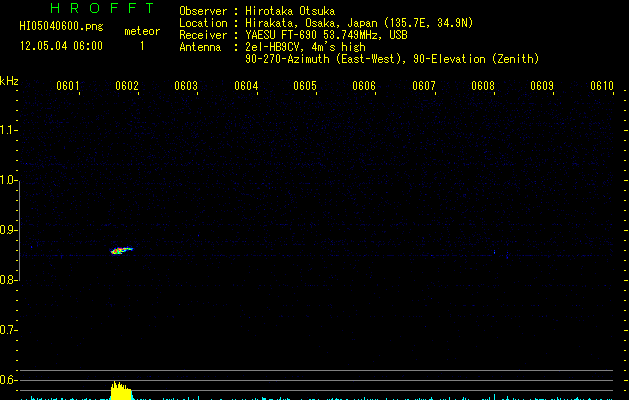Click the 0604 time marker
629x400 pixels.
(x=246, y=85)
